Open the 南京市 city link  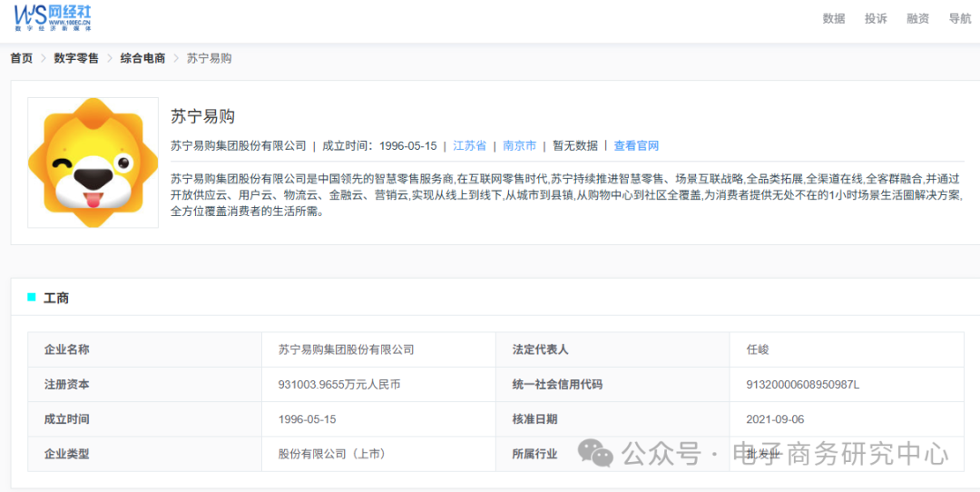click(x=519, y=146)
